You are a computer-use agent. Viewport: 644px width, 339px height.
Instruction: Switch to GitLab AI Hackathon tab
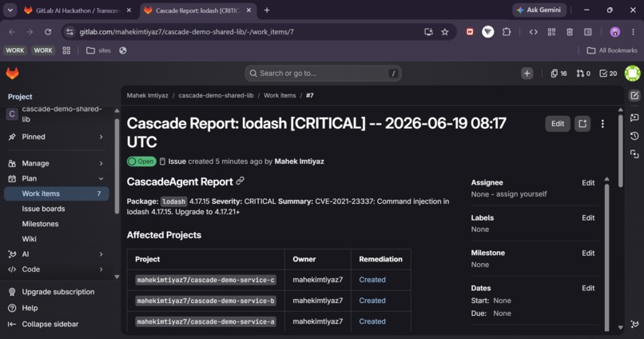pyautogui.click(x=78, y=10)
